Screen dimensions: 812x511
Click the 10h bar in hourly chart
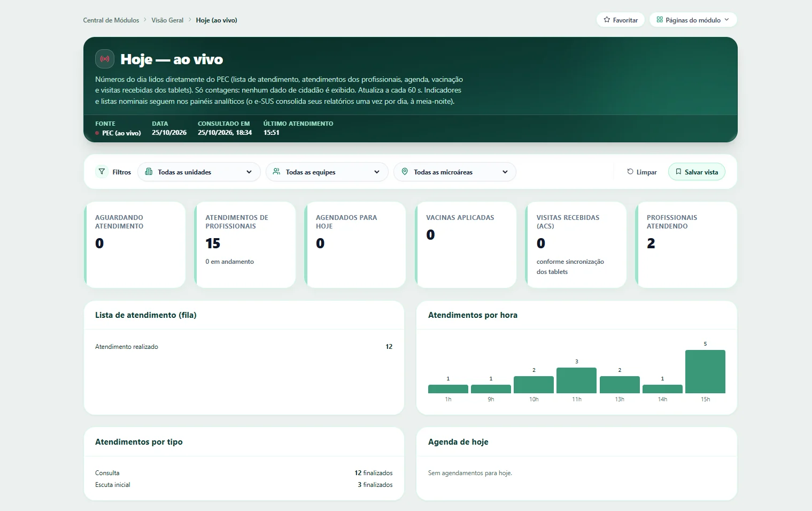(533, 385)
